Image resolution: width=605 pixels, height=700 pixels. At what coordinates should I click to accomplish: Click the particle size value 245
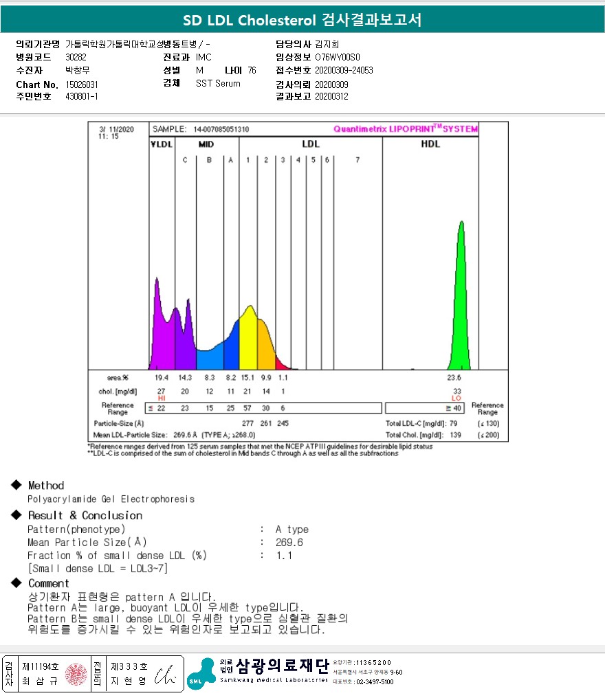tap(283, 423)
